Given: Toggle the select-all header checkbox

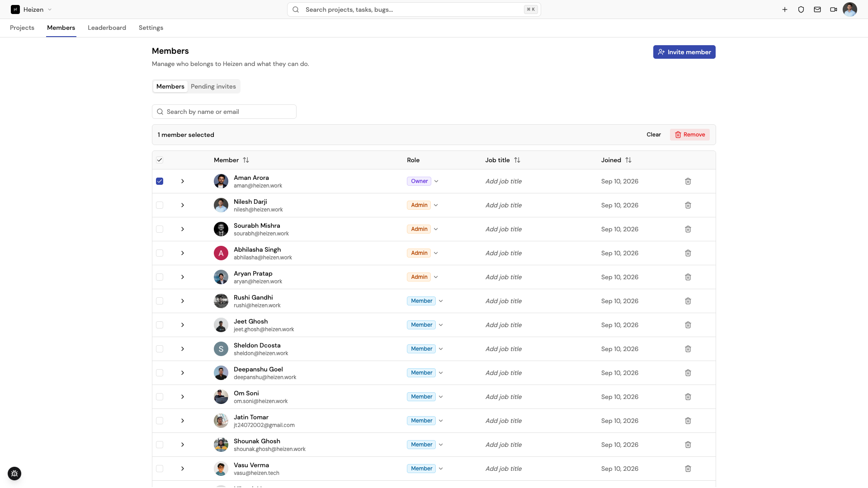Looking at the screenshot, I should click(x=160, y=160).
